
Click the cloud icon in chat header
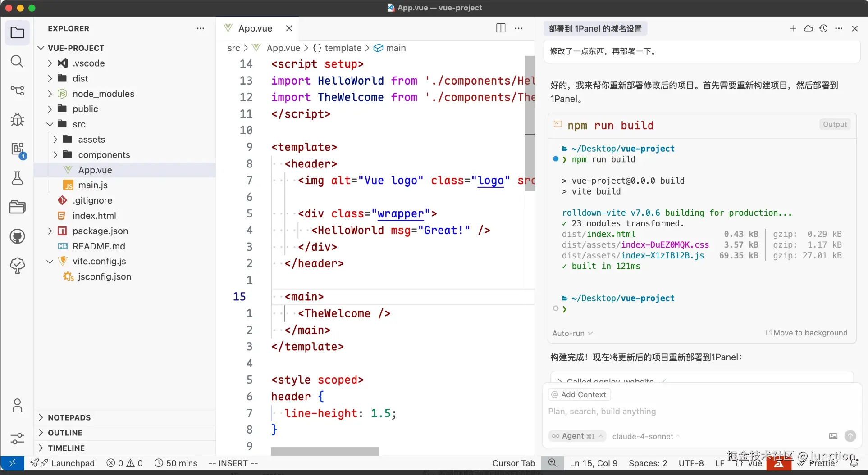pyautogui.click(x=809, y=28)
